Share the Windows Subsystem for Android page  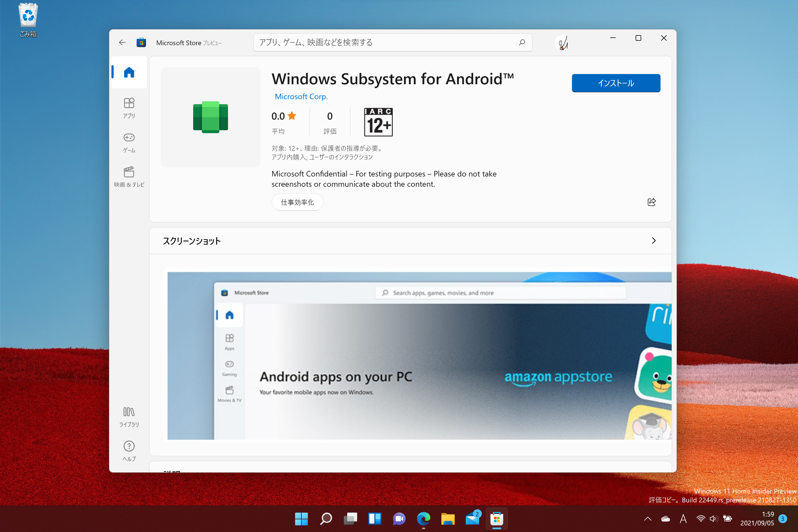tap(651, 202)
